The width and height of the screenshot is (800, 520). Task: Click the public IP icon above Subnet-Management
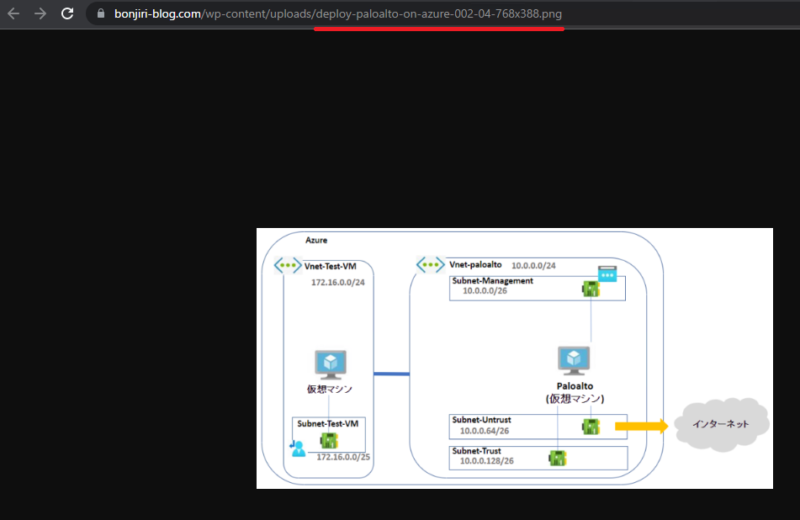point(607,274)
